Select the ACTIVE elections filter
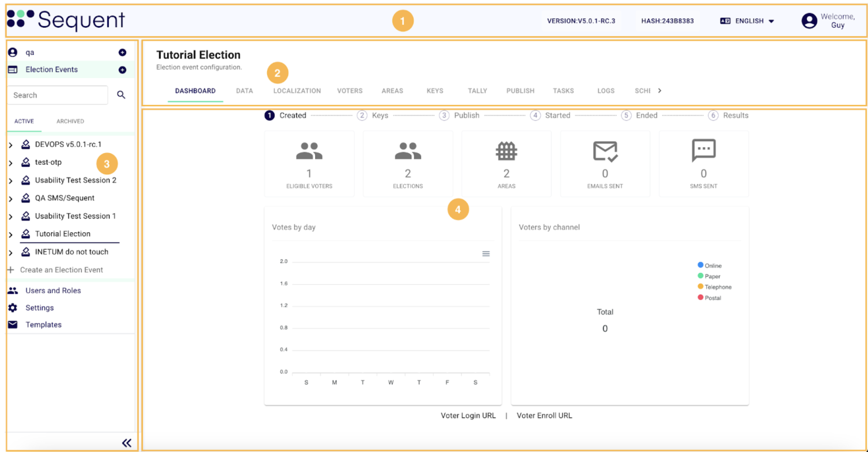The width and height of the screenshot is (868, 452). [24, 121]
